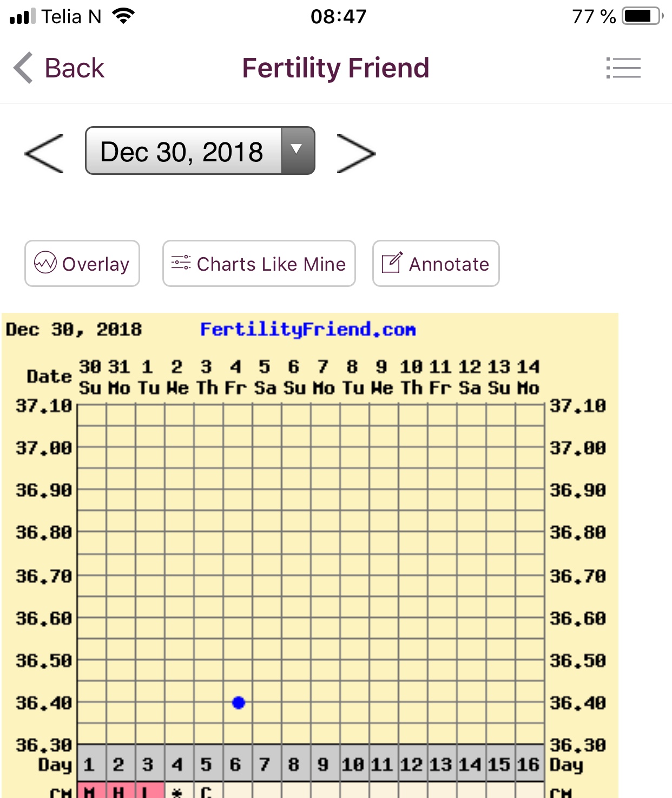Select cycle Day 16 cell
This screenshot has width=672, height=798.
528,764
